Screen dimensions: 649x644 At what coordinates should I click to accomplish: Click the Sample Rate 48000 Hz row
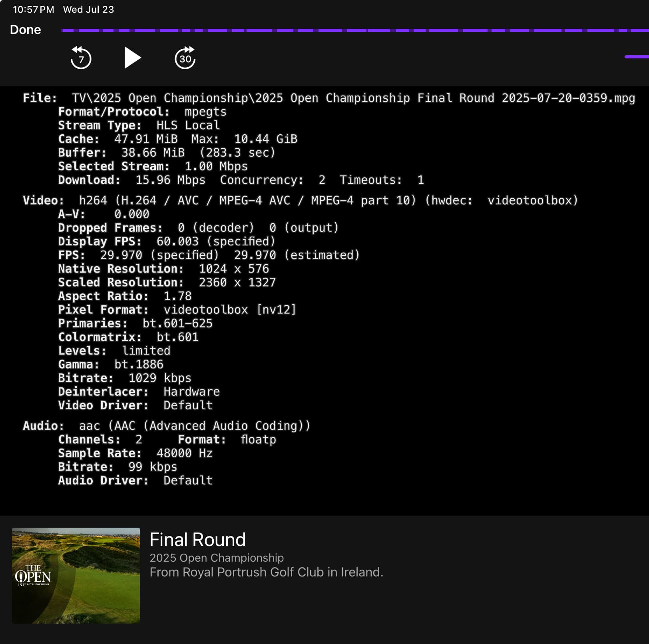pos(135,453)
